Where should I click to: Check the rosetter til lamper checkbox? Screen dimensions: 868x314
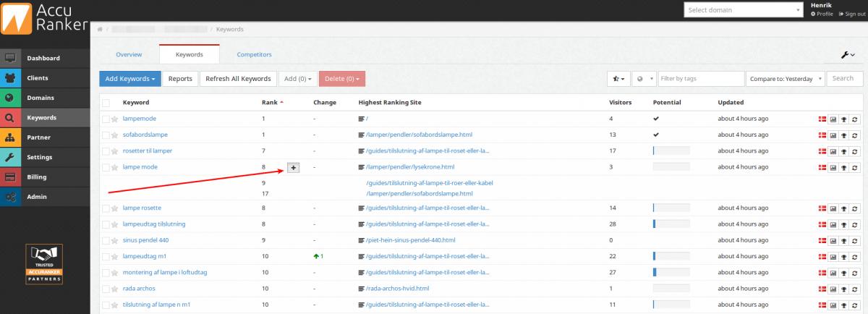pos(106,150)
